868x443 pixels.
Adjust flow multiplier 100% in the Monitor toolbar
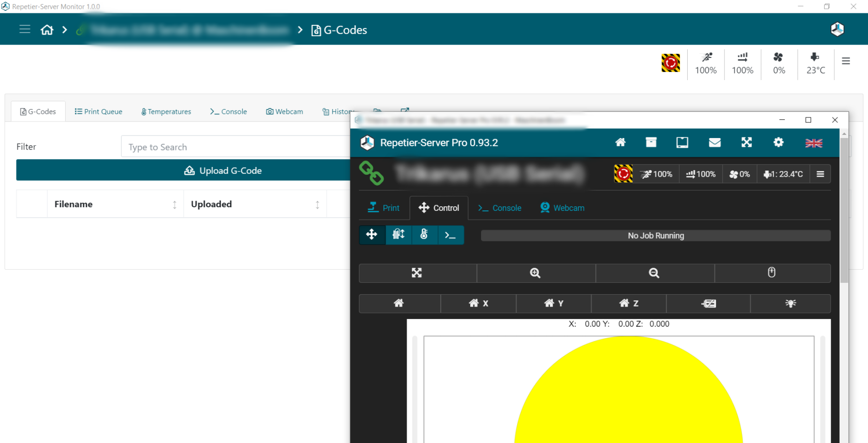(742, 64)
